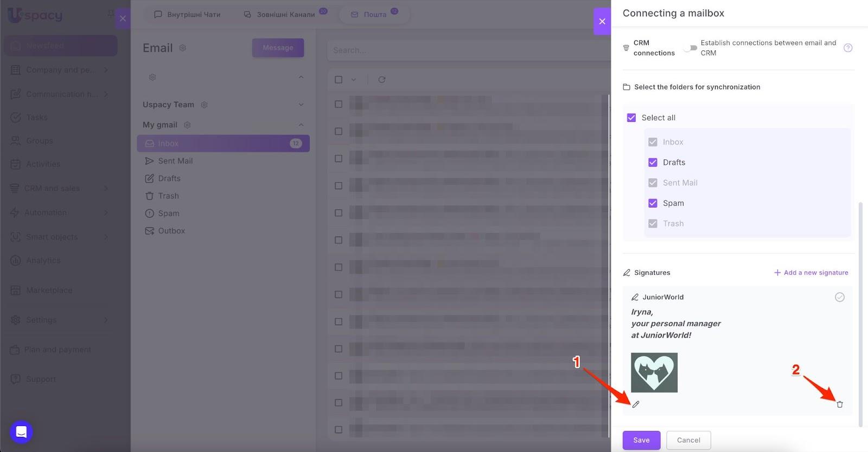Open the Intercom chat bubble
Screen dimensions: 868x452
21,432
